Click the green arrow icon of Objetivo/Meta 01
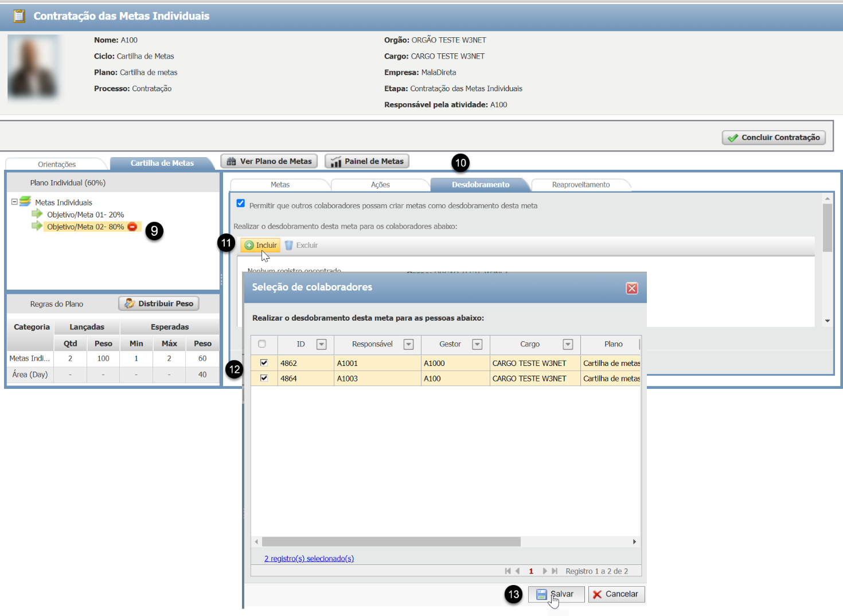Screen dimensions: 843x616 37,214
